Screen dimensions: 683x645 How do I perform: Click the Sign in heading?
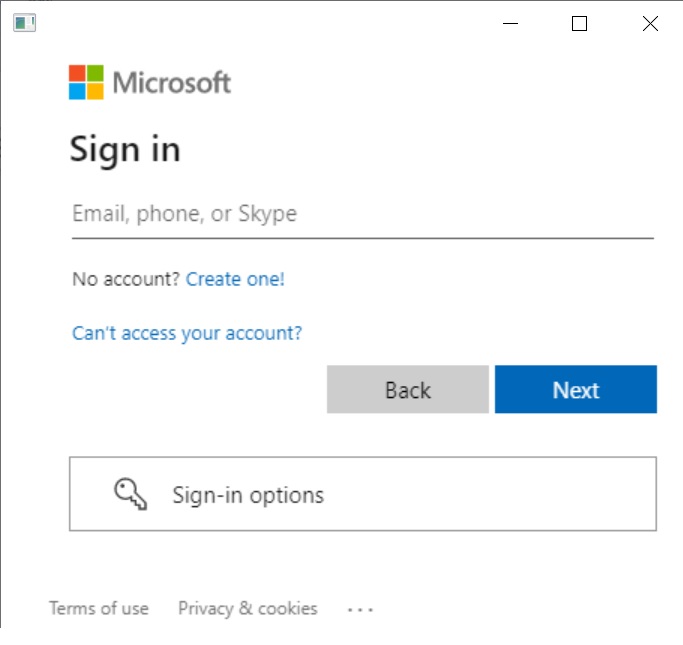point(125,150)
